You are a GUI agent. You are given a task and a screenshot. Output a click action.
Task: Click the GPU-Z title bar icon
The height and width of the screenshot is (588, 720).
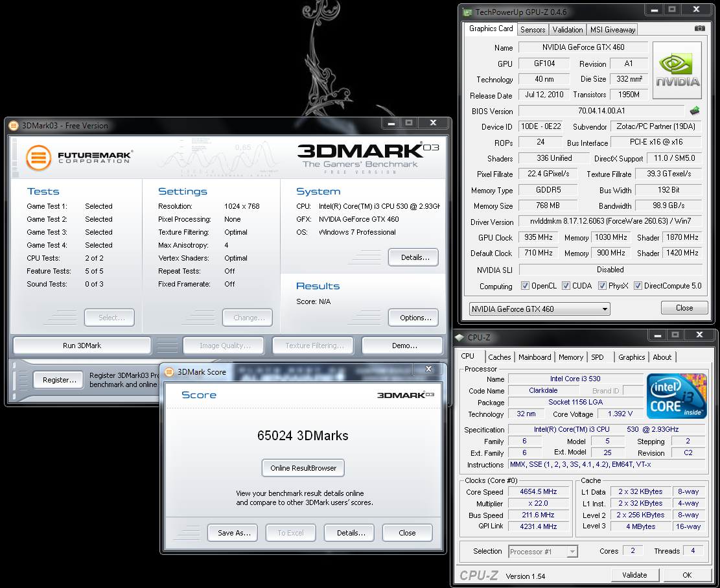pos(467,12)
